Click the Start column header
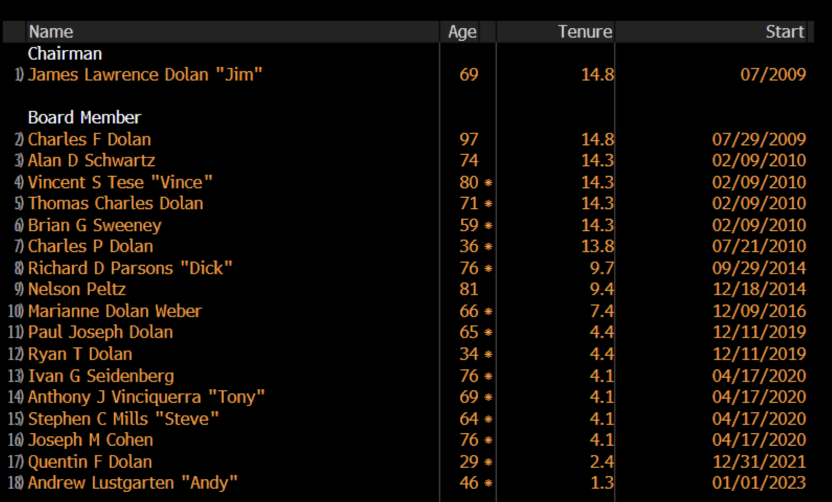Screen dimensions: 832x502 (x=785, y=32)
